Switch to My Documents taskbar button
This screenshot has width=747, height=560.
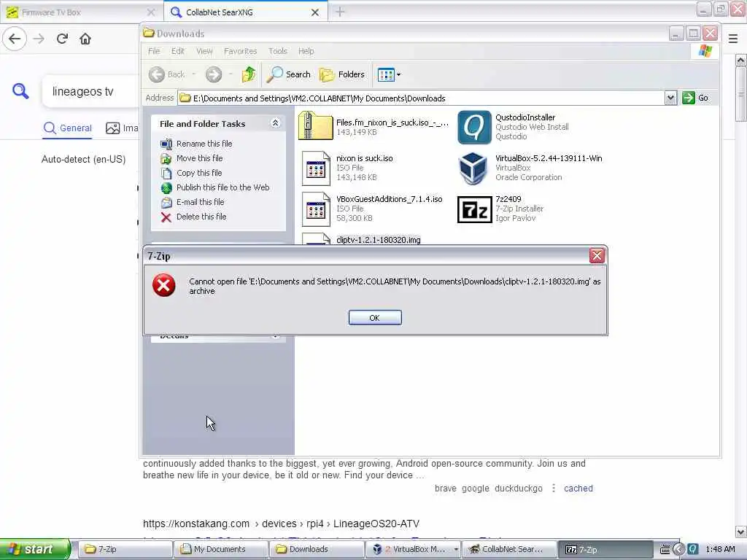(220, 549)
